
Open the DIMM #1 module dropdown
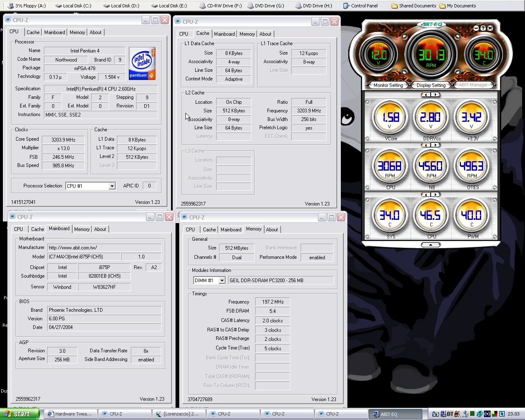(222, 281)
